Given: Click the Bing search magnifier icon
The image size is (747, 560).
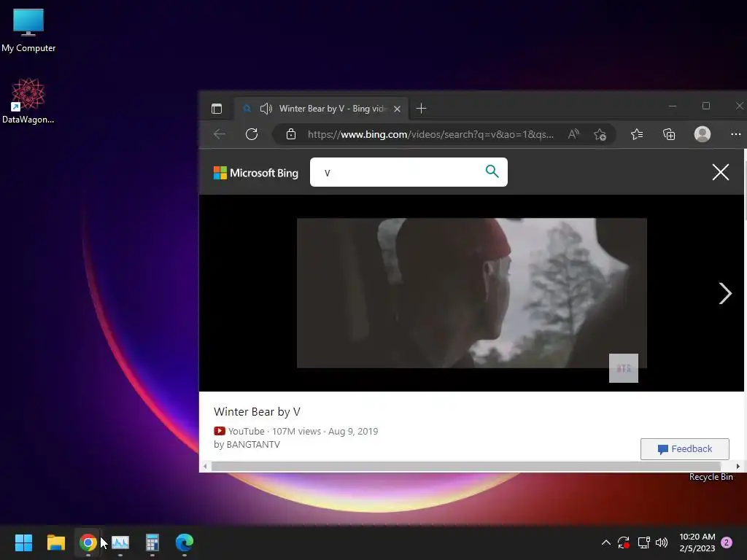Looking at the screenshot, I should point(492,171).
